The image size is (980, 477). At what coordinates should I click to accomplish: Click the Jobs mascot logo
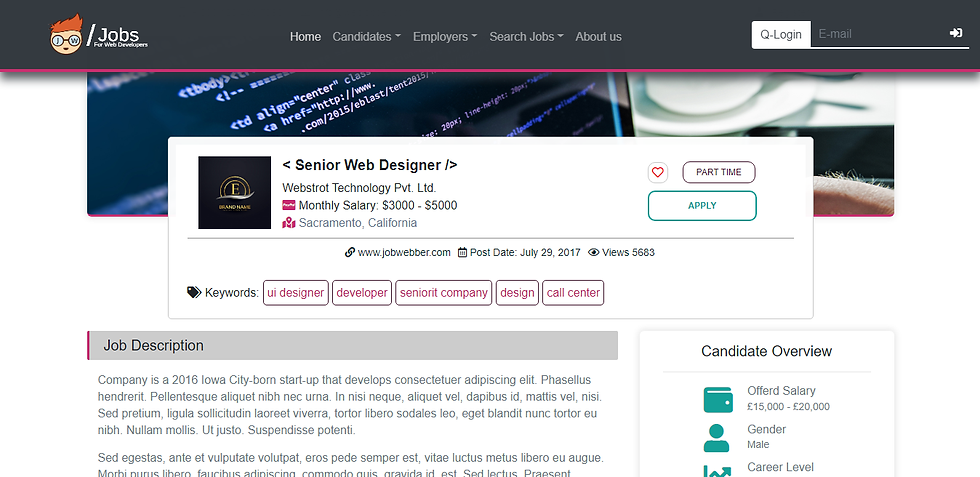(x=99, y=35)
